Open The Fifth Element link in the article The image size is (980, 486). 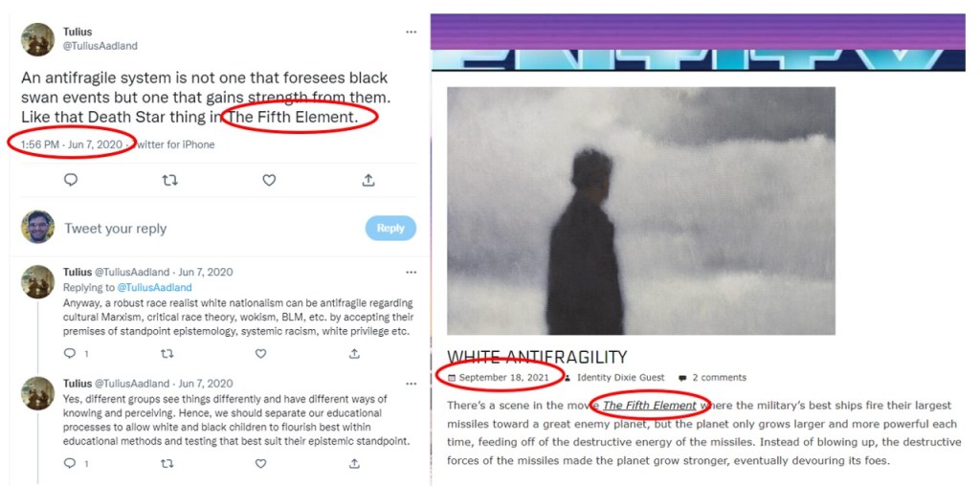[x=650, y=406]
